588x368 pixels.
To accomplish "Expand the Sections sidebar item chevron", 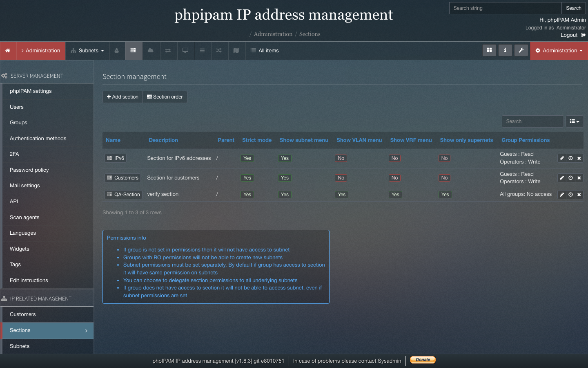I will [86, 330].
